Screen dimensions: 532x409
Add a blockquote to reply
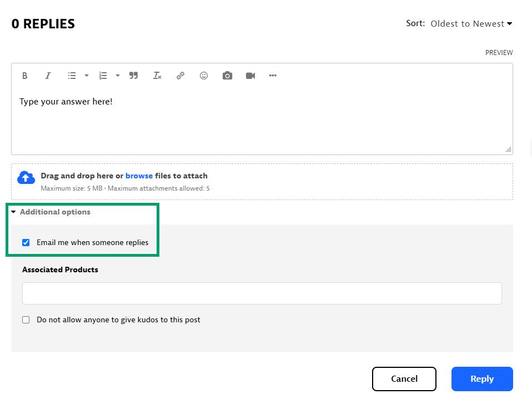point(133,76)
